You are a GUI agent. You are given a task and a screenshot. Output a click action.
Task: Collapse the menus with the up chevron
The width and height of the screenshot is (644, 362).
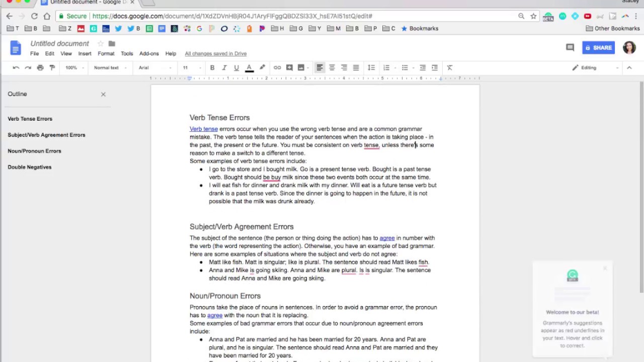pos(629,68)
